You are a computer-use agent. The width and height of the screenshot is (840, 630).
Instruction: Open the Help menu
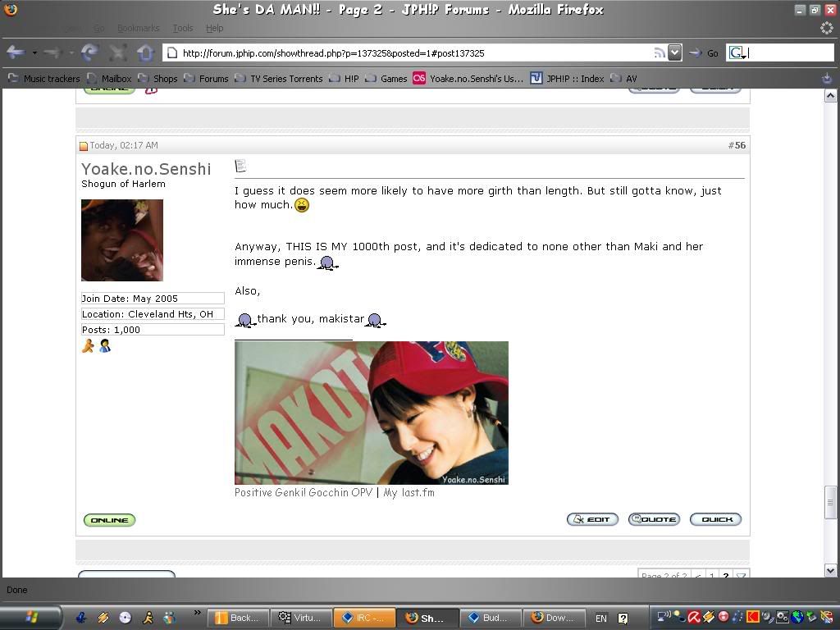coord(215,28)
